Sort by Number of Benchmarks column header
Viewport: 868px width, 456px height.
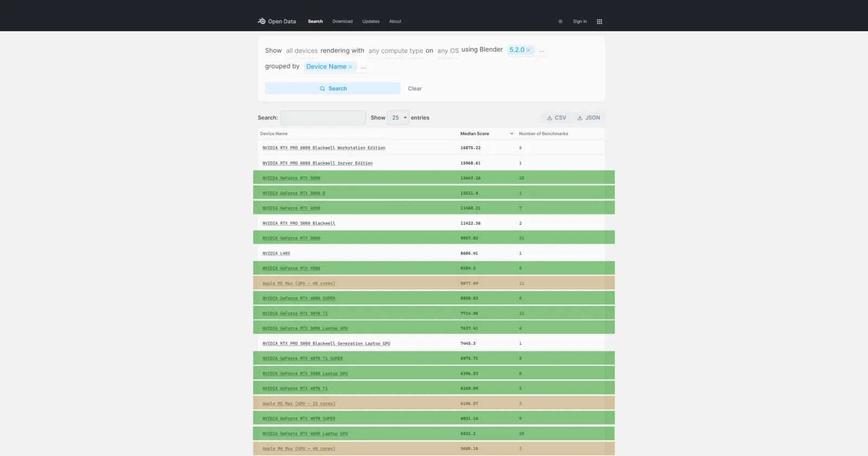(x=544, y=134)
